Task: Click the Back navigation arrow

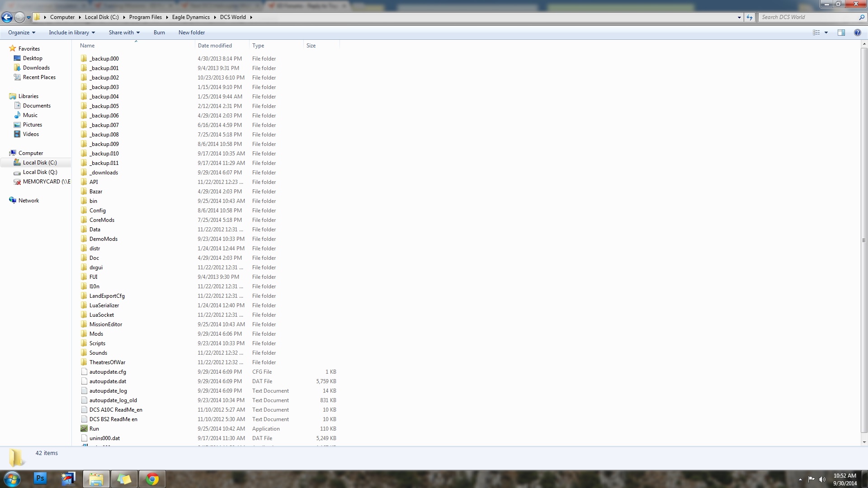Action: (x=7, y=17)
